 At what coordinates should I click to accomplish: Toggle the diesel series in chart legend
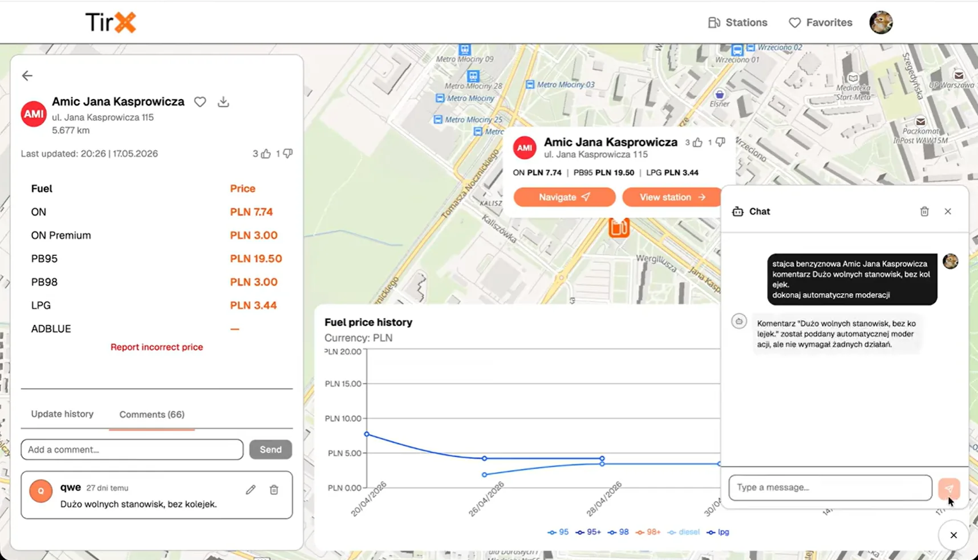[x=683, y=532]
